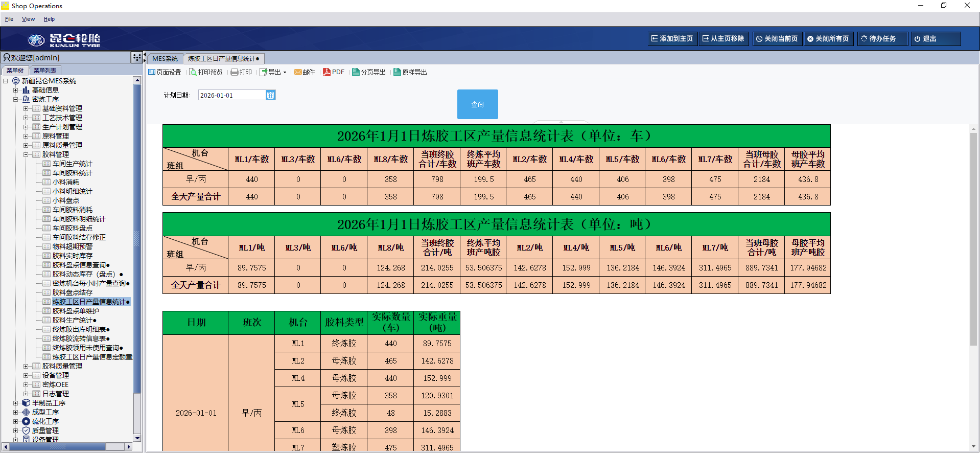
Task: Collapse the 胶料管理 tree node
Action: [26, 154]
